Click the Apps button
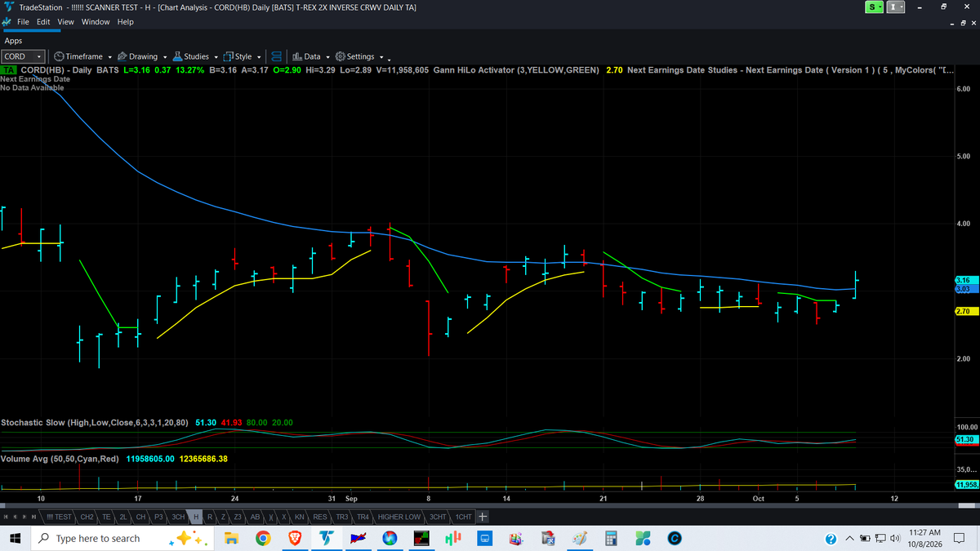The image size is (980, 551). tap(13, 40)
